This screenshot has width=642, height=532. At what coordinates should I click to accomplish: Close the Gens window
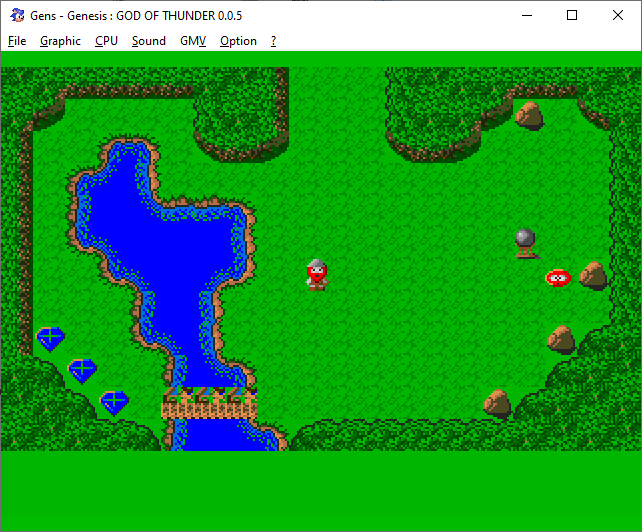click(x=618, y=16)
